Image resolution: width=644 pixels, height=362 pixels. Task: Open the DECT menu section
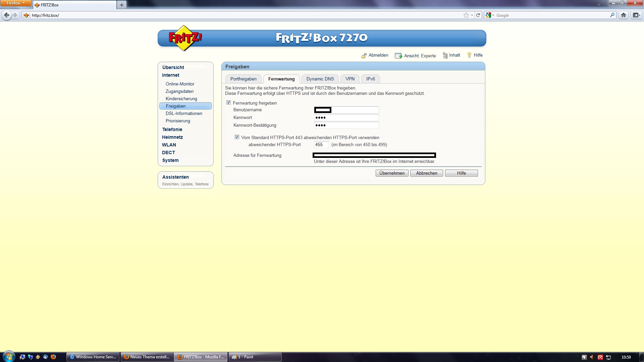pos(168,153)
